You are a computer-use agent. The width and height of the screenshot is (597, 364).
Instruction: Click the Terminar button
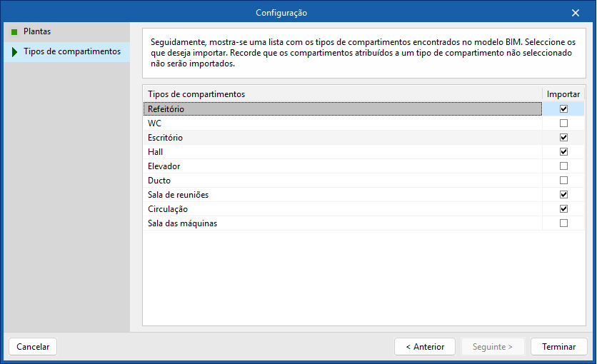click(x=558, y=347)
